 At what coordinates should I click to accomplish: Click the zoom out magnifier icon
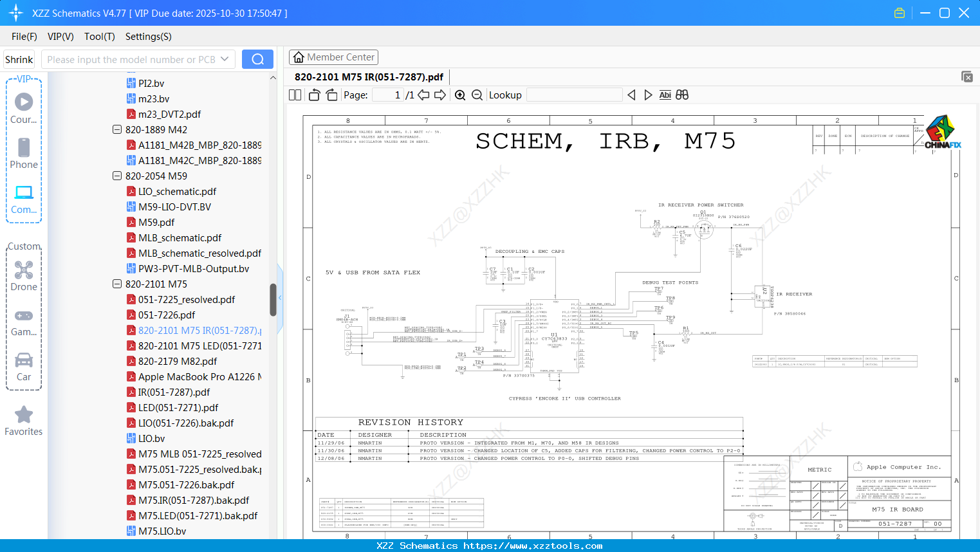coord(477,95)
